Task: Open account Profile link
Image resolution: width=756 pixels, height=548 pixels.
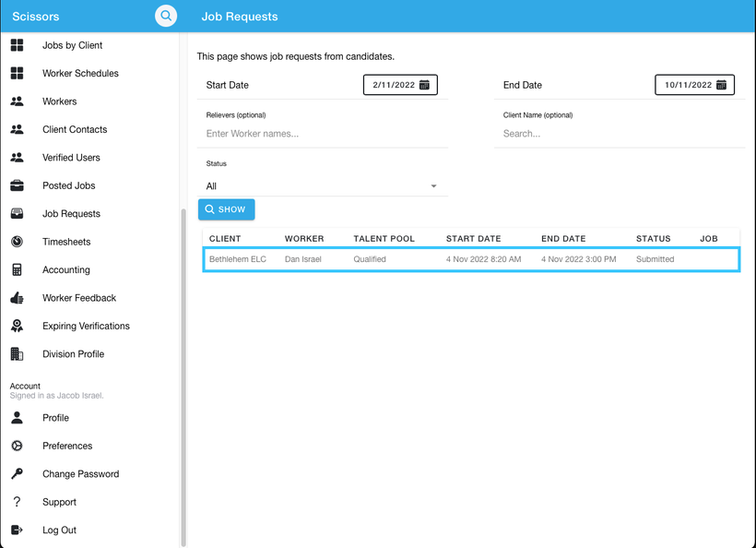Action: (x=55, y=418)
